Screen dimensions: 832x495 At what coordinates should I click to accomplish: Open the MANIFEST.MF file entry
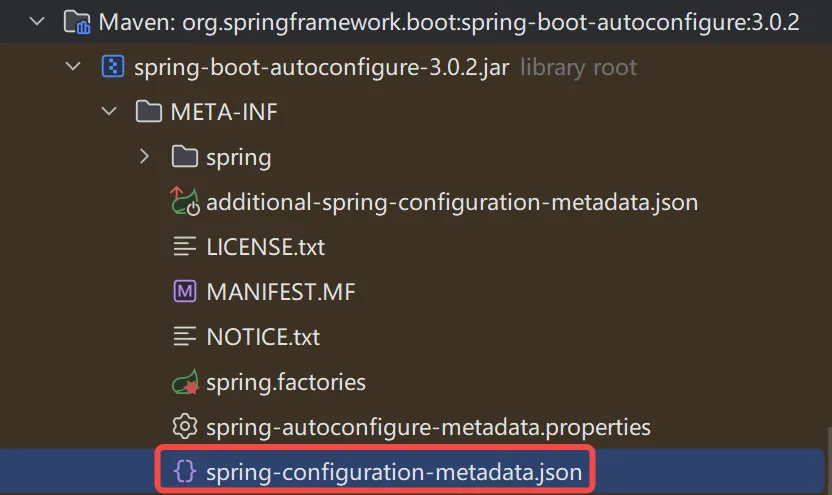281,292
